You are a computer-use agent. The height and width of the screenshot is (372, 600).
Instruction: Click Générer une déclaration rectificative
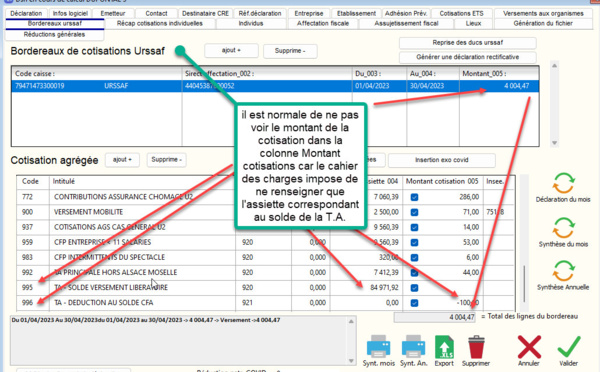[468, 57]
